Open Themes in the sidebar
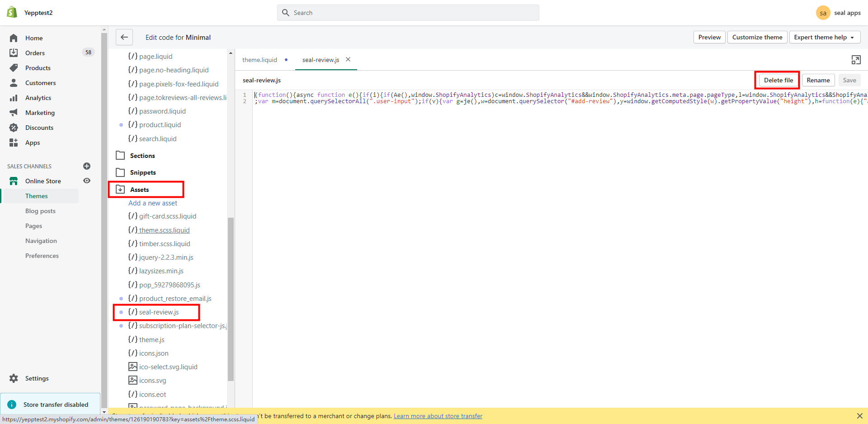The width and height of the screenshot is (868, 424). 37,196
